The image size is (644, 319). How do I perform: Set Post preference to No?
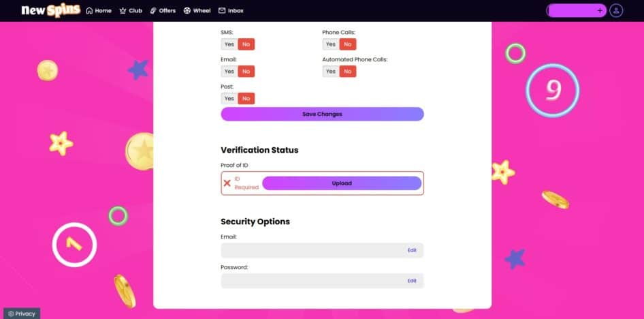click(x=246, y=99)
